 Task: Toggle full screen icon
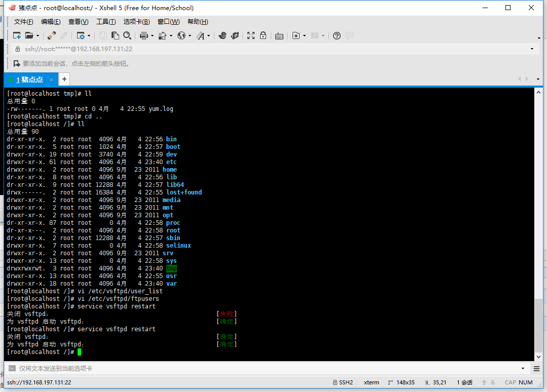coord(251,35)
